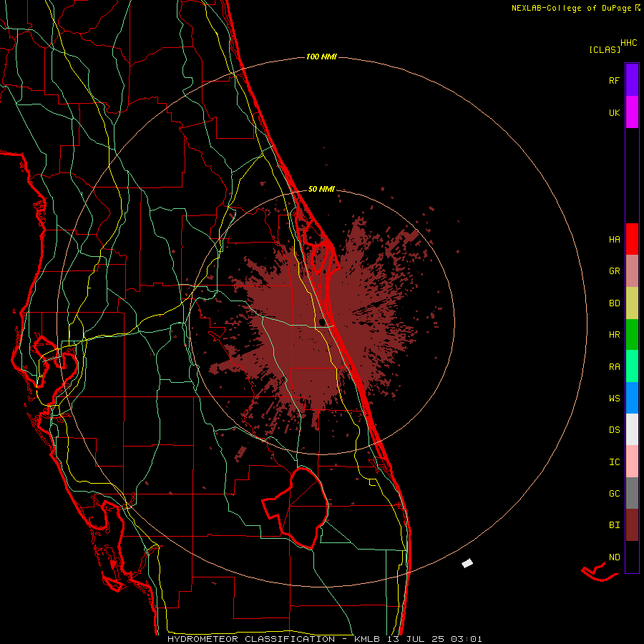The height and width of the screenshot is (644, 644).
Task: Click the black radar site dot
Action: pyautogui.click(x=323, y=322)
